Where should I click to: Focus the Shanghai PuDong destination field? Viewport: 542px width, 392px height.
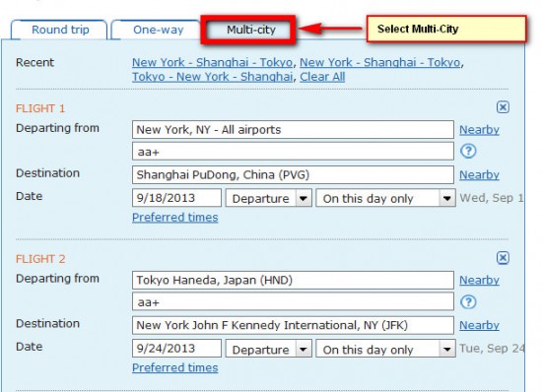pos(293,174)
